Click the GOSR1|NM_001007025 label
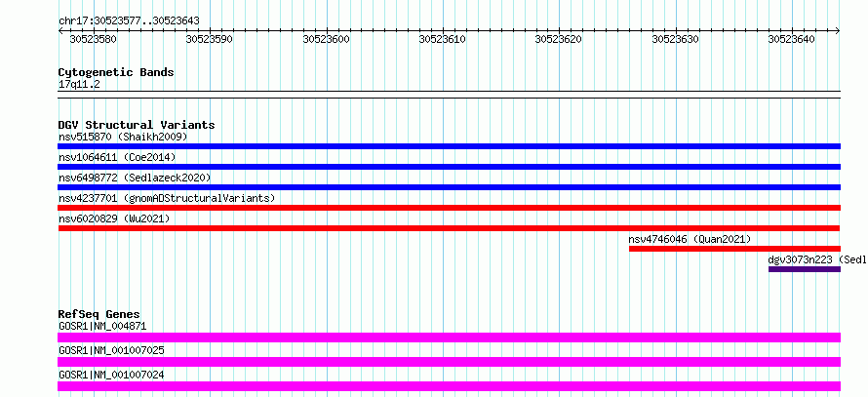Viewport: 868px width, 397px height. tap(111, 350)
